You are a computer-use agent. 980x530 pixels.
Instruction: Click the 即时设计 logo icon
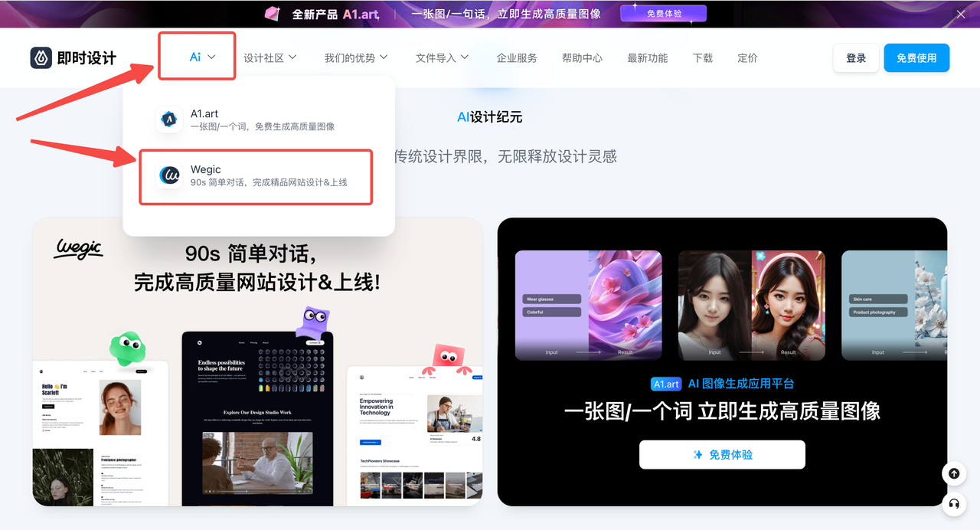click(x=41, y=57)
